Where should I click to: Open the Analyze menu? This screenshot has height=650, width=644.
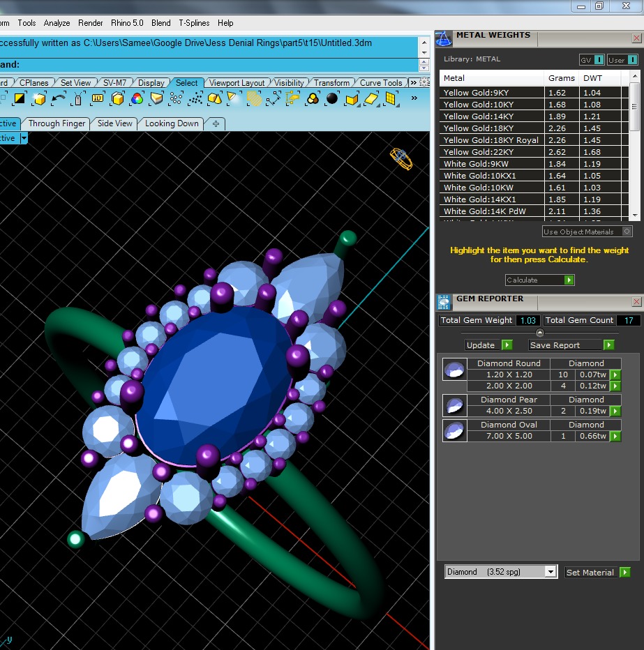(x=57, y=23)
